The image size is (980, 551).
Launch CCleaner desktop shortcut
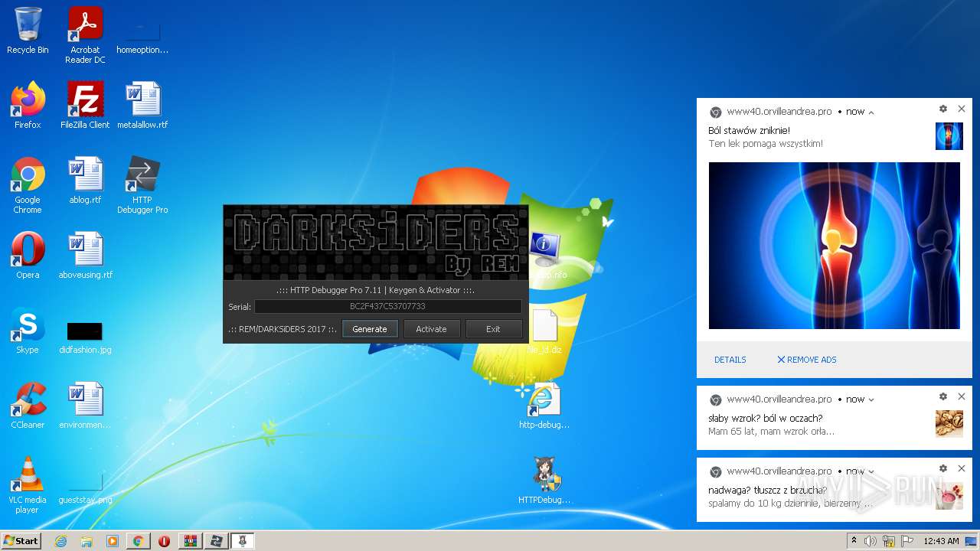coord(28,405)
